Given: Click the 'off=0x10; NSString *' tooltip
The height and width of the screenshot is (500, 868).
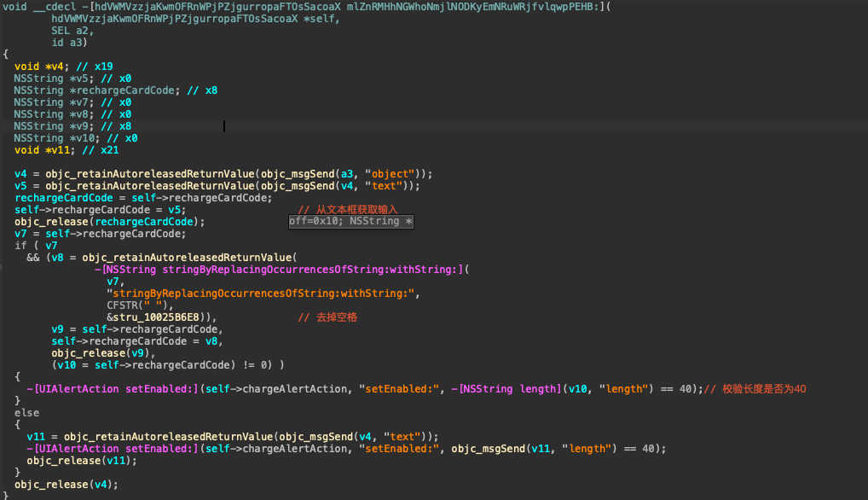Looking at the screenshot, I should 351,221.
